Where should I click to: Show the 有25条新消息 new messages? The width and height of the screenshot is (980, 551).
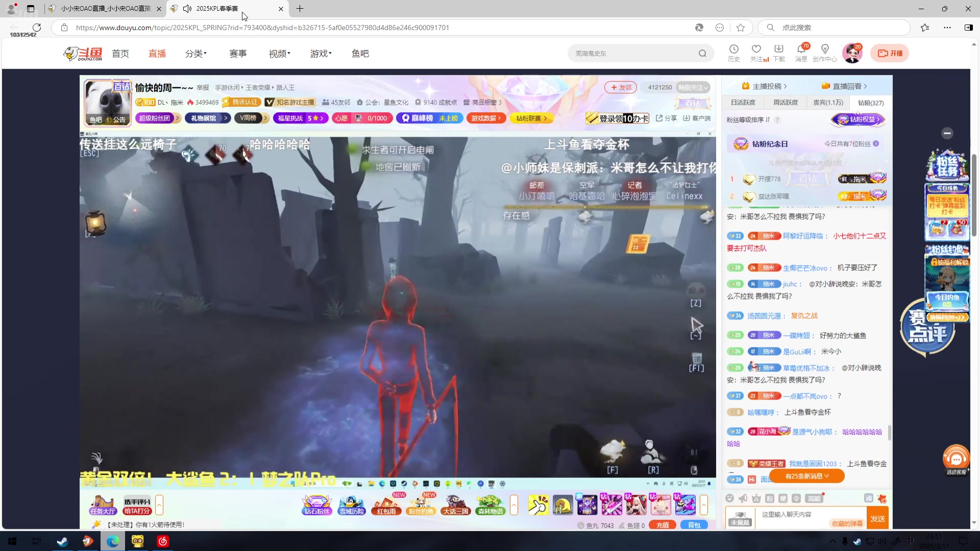[x=806, y=476]
